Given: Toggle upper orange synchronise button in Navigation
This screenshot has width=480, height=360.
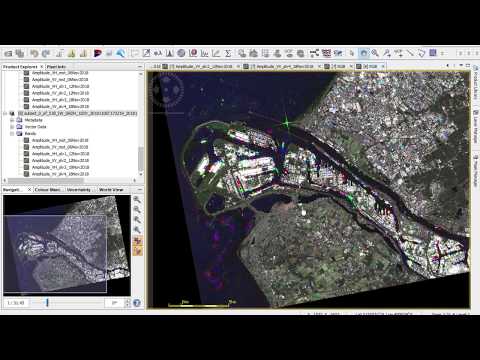Looking at the screenshot, I should pos(138,240).
